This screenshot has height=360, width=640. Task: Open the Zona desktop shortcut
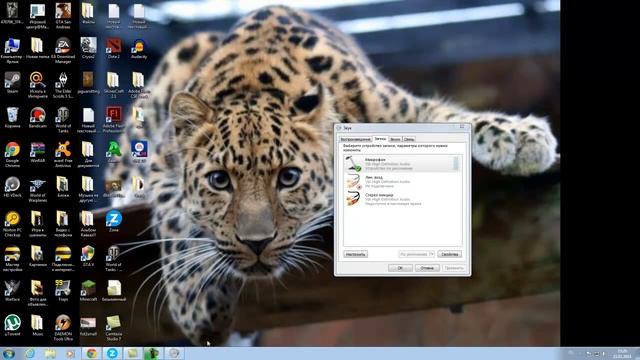(113, 222)
